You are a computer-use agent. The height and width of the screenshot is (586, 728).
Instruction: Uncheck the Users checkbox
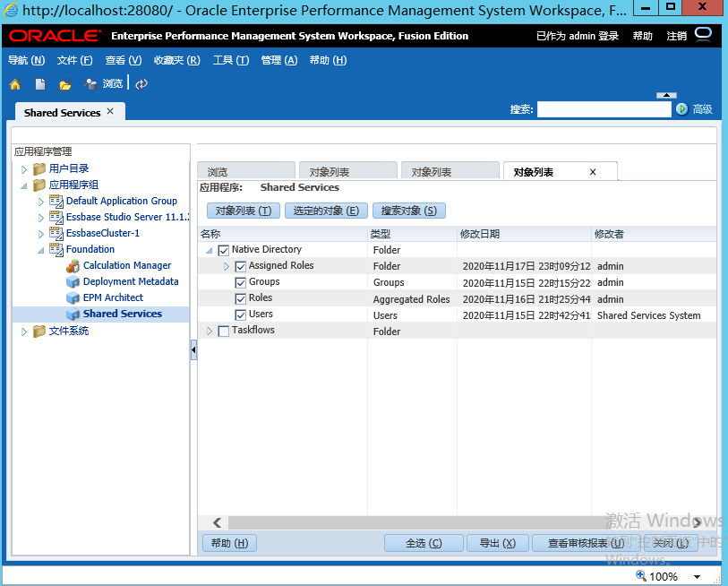coord(241,315)
